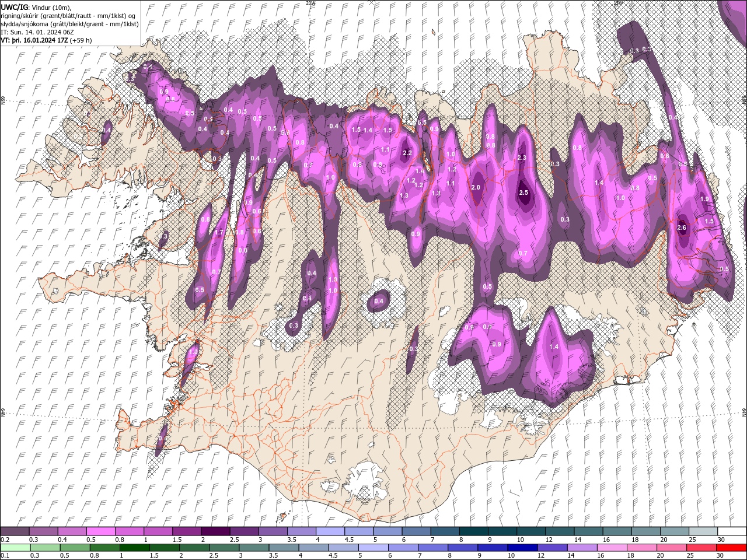This screenshot has width=747, height=560.
Task: Click the '10' label of the lower scale
Action: pyautogui.click(x=511, y=556)
